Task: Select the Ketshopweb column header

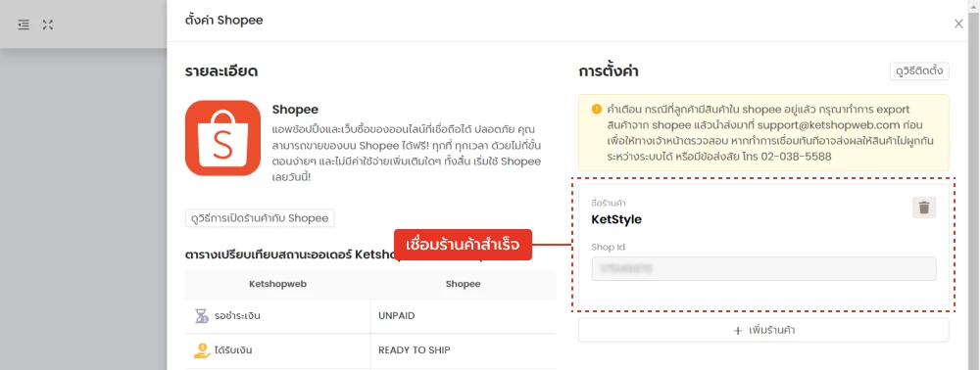Action: [277, 284]
